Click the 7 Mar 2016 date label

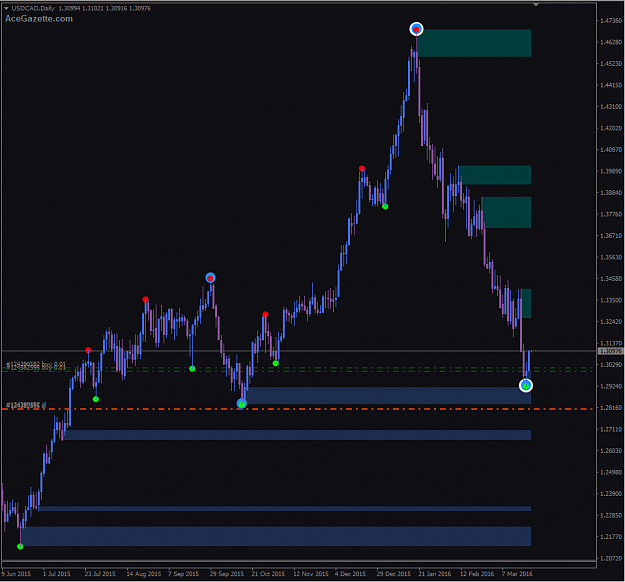click(x=517, y=574)
